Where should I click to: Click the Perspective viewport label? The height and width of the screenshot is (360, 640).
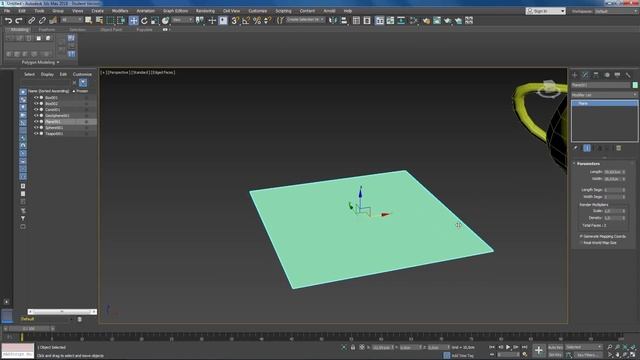[118, 73]
